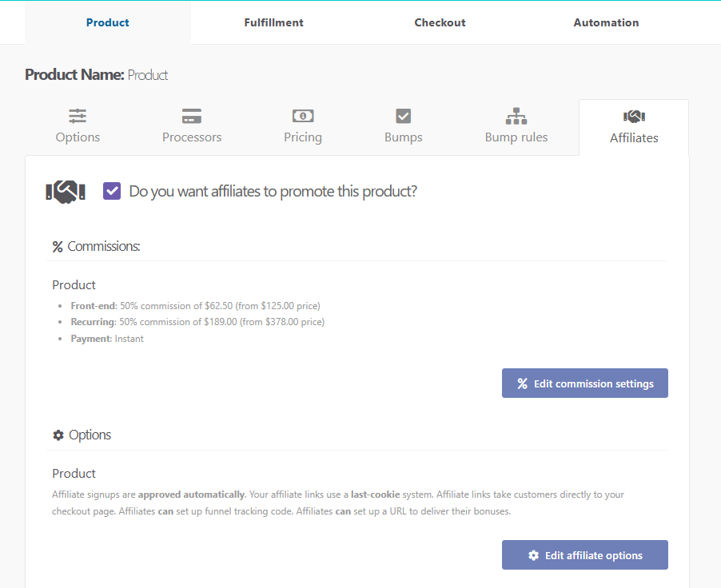The height and width of the screenshot is (588, 721).
Task: Click percent icon inside Edit commission button
Action: click(523, 383)
